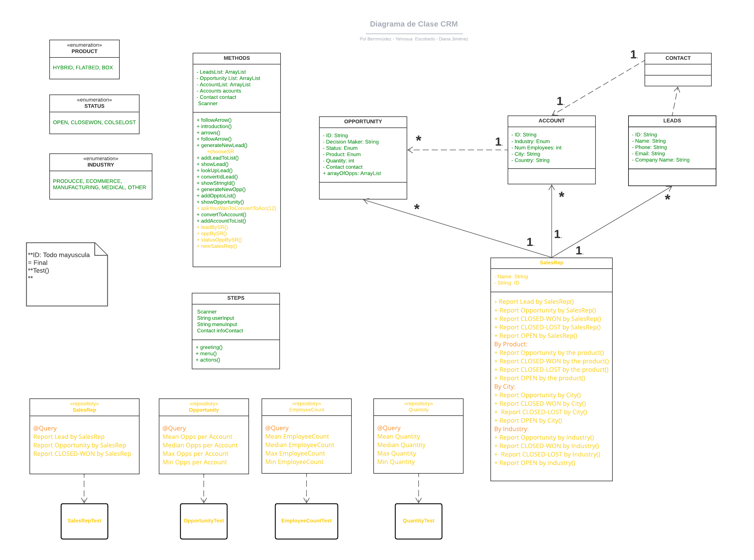Click the Opportunity repository box
This screenshot has height=560, width=754.
click(203, 437)
